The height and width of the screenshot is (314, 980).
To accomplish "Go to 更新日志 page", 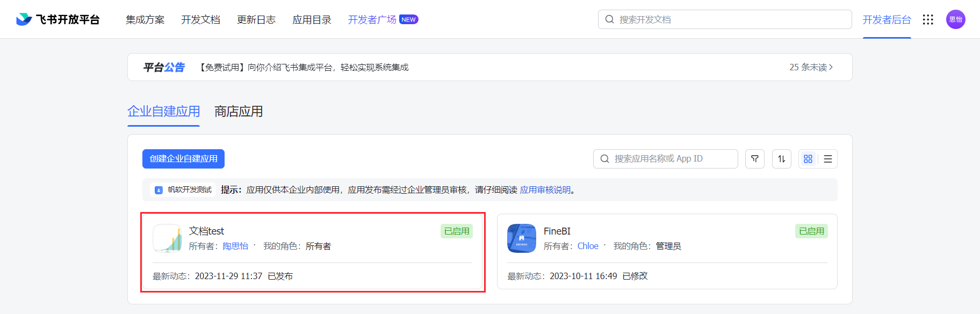I will [x=256, y=20].
